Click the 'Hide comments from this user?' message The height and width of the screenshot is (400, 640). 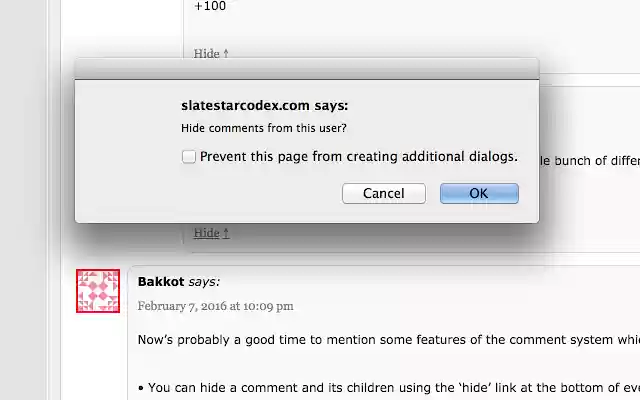[x=264, y=128]
